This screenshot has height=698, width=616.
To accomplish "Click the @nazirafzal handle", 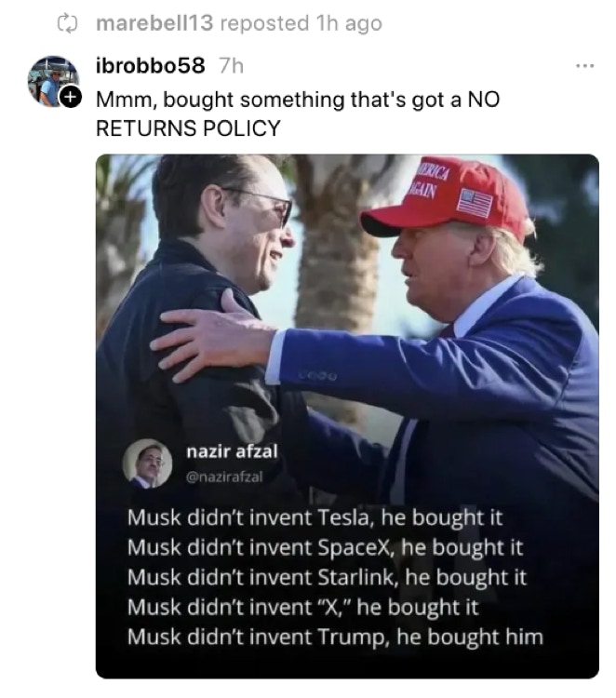I will (224, 477).
